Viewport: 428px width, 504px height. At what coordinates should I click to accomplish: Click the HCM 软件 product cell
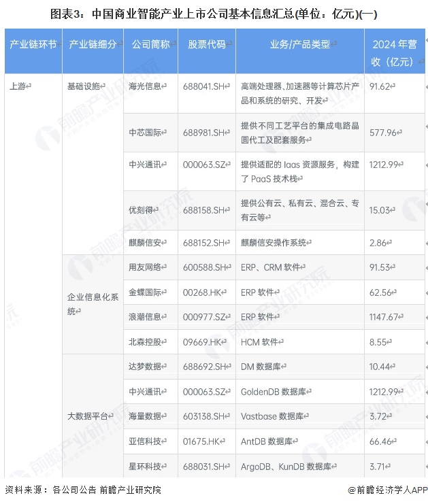click(262, 342)
